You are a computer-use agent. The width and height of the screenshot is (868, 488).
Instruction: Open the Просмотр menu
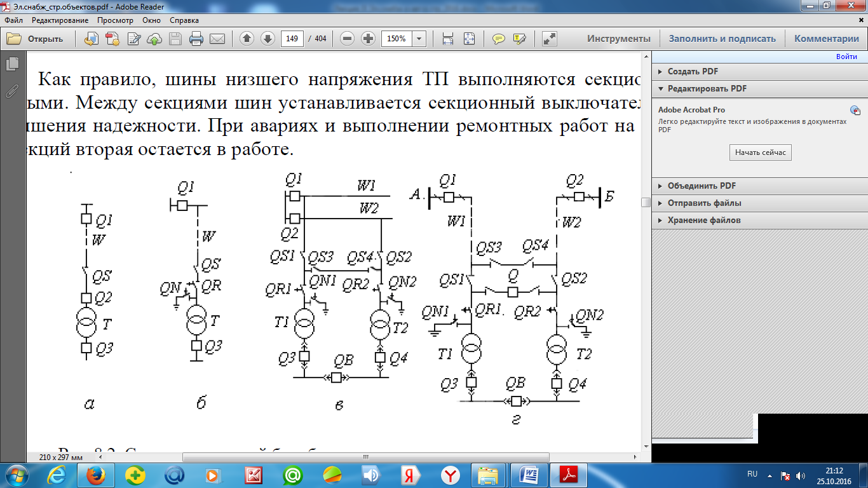[115, 20]
